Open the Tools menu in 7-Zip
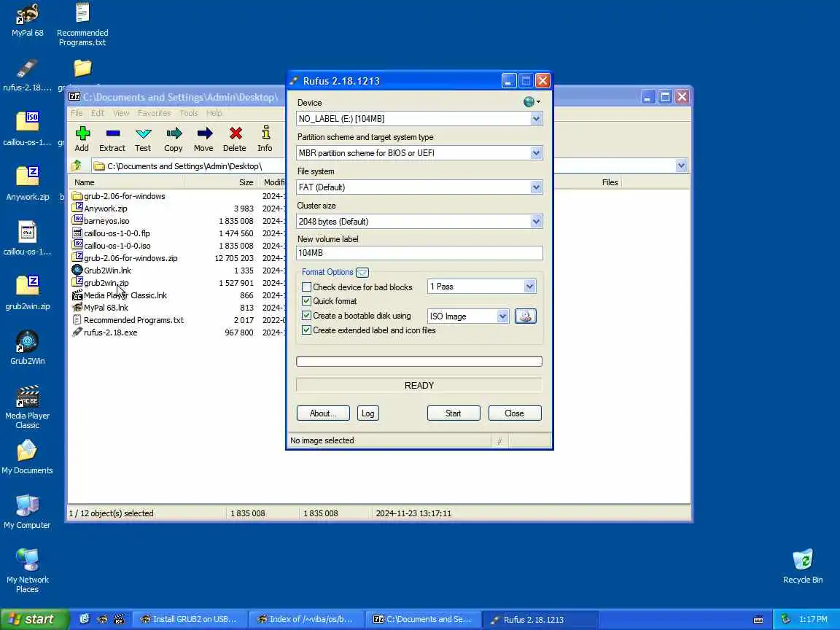Viewport: 840px width, 630px height. click(x=189, y=113)
